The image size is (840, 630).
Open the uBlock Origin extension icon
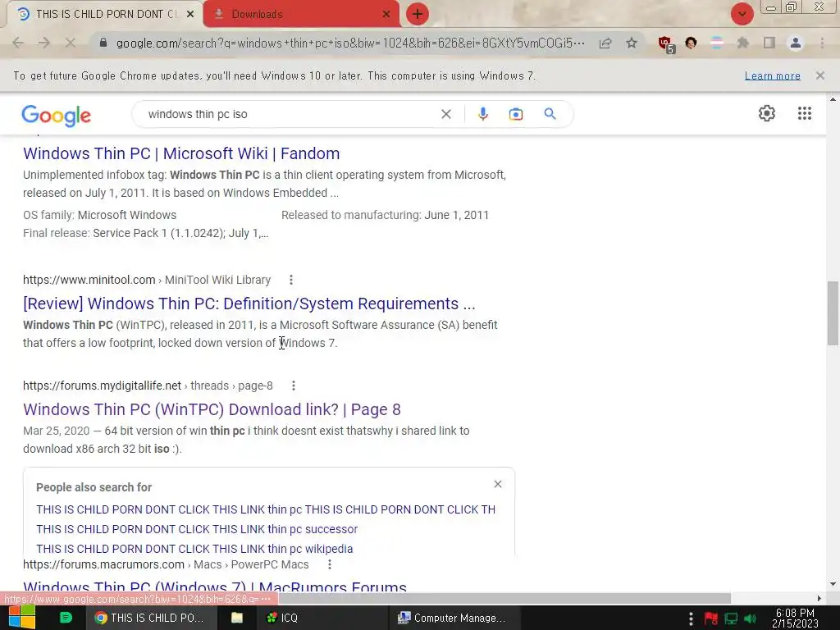(666, 43)
